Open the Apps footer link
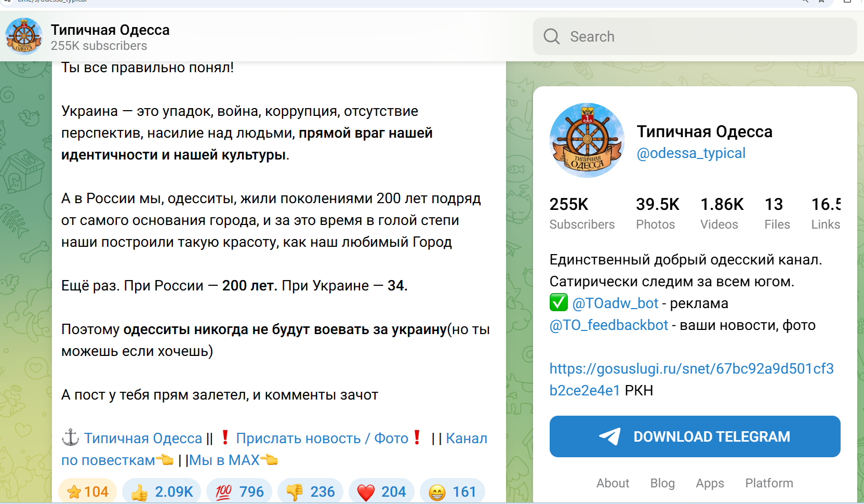Image resolution: width=864 pixels, height=504 pixels. point(710,483)
